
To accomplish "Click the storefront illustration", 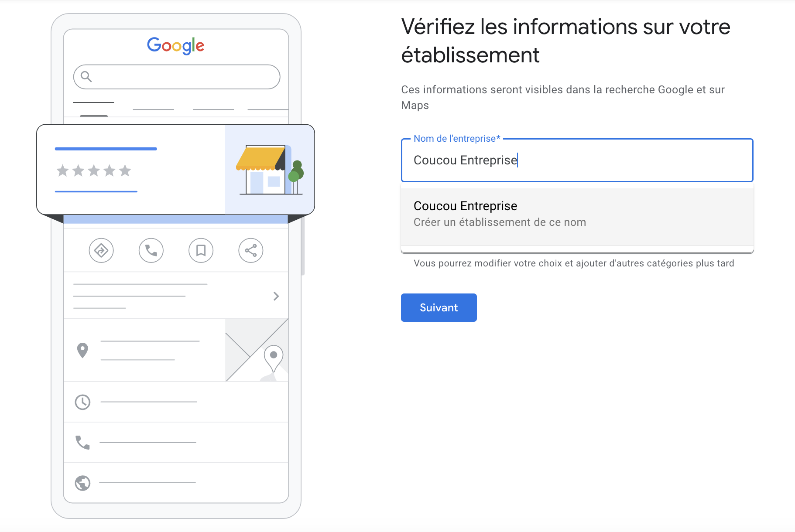I will click(270, 170).
